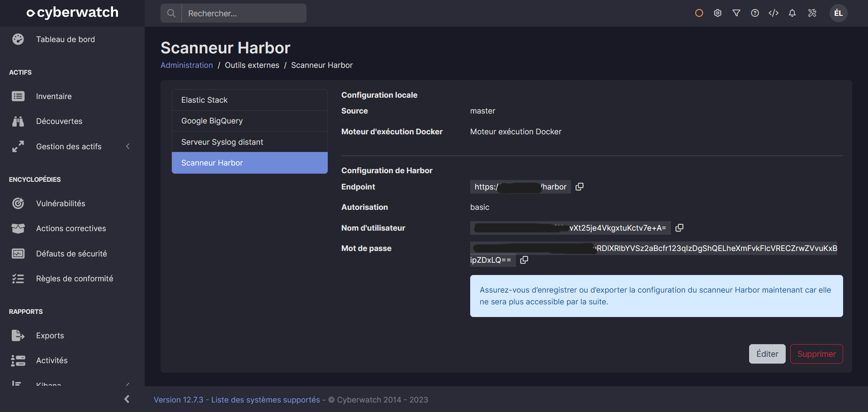Open Actions correctives page
The image size is (868, 412).
[71, 228]
